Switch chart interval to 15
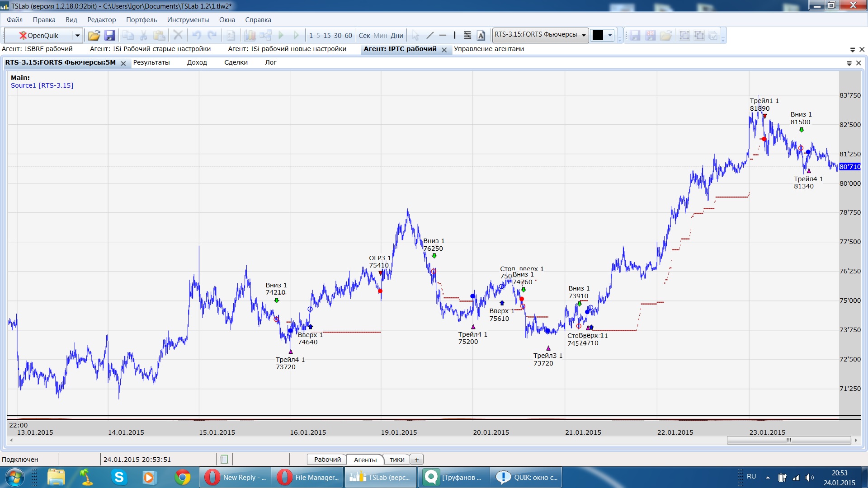 coord(327,36)
